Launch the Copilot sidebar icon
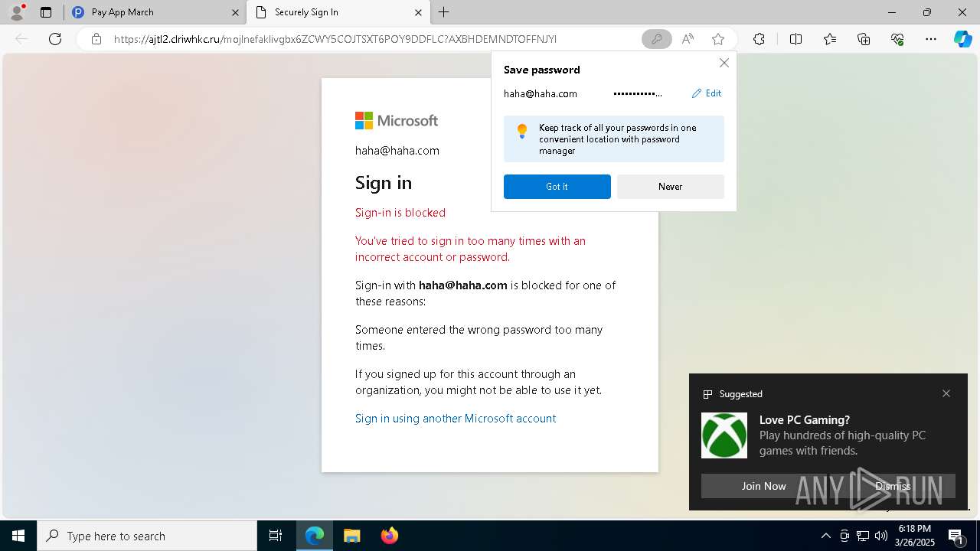Viewport: 980px width, 551px height. click(962, 39)
